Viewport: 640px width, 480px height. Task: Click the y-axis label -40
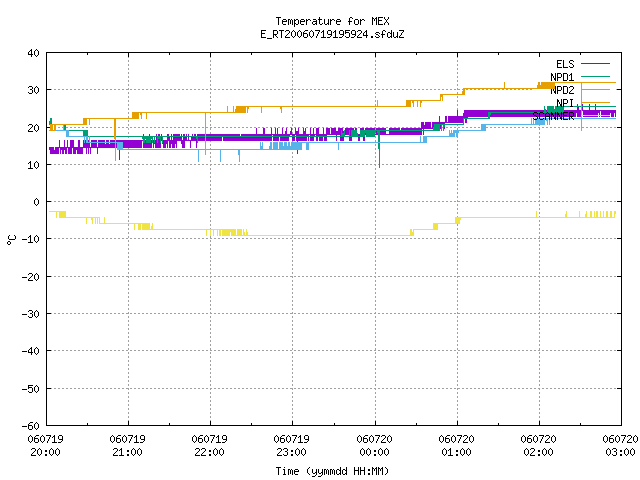click(31, 351)
